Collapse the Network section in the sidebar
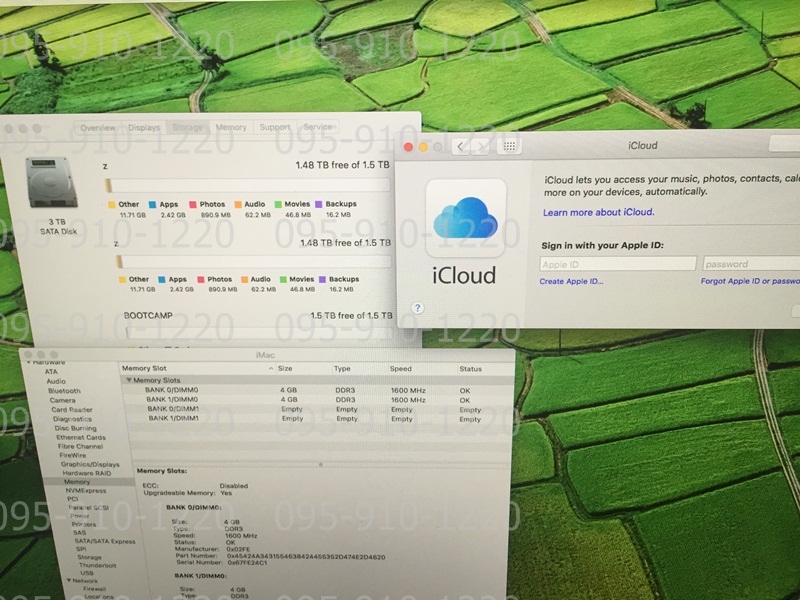 click(69, 581)
